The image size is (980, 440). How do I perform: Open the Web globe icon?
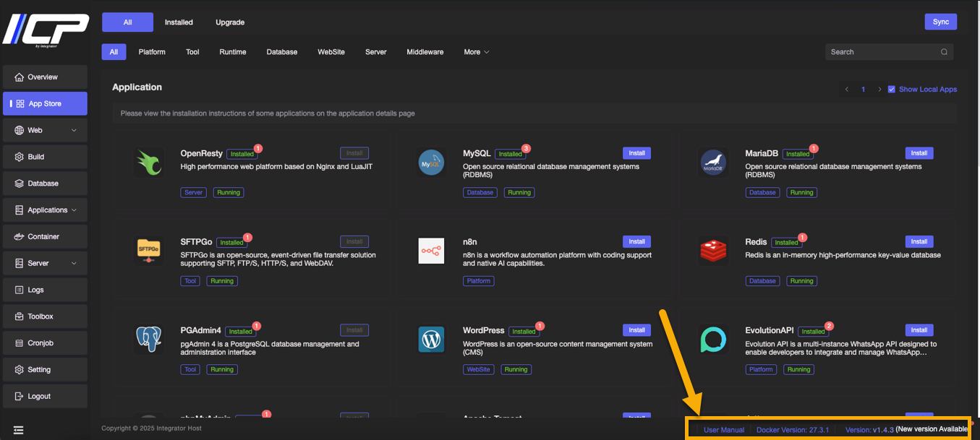(x=19, y=131)
